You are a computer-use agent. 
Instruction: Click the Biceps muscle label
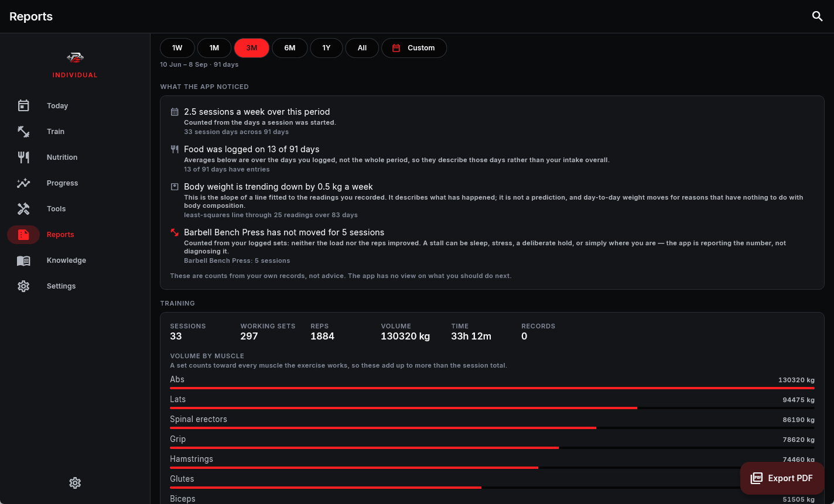tap(183, 499)
